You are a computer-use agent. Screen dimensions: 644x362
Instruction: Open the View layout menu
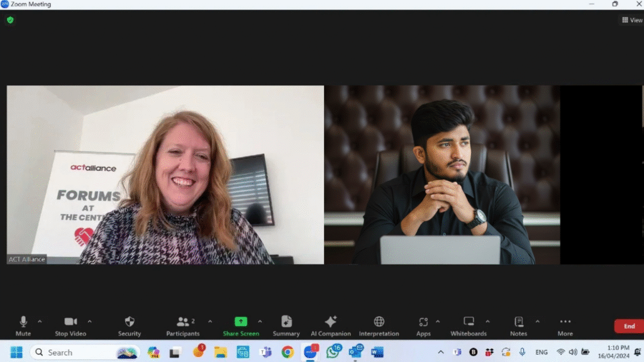[632, 20]
